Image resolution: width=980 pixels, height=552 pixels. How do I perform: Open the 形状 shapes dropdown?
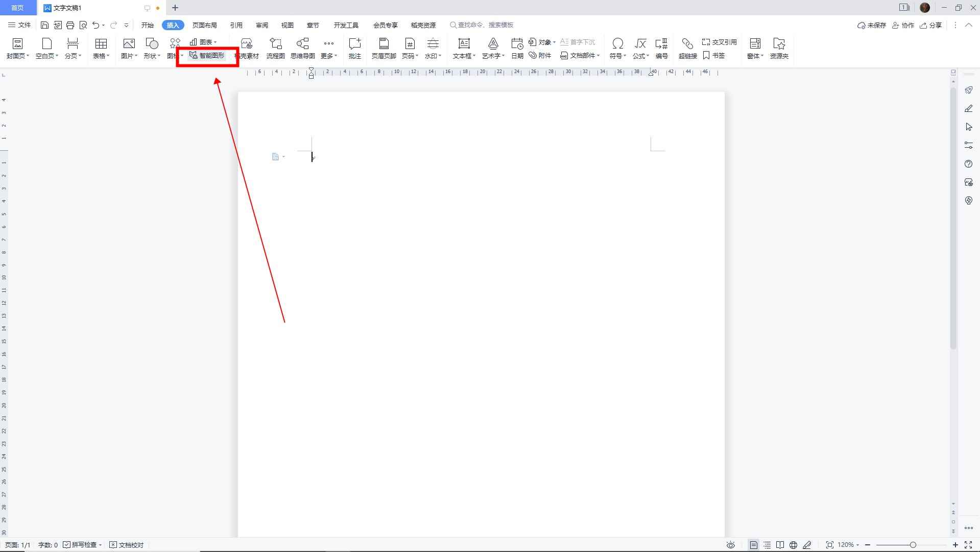pyautogui.click(x=152, y=56)
